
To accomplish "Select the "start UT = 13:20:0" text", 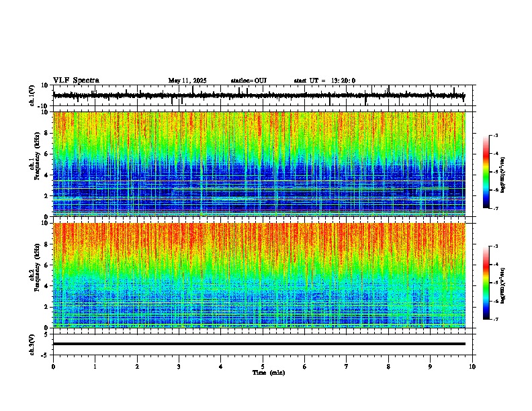I will click(x=324, y=81).
